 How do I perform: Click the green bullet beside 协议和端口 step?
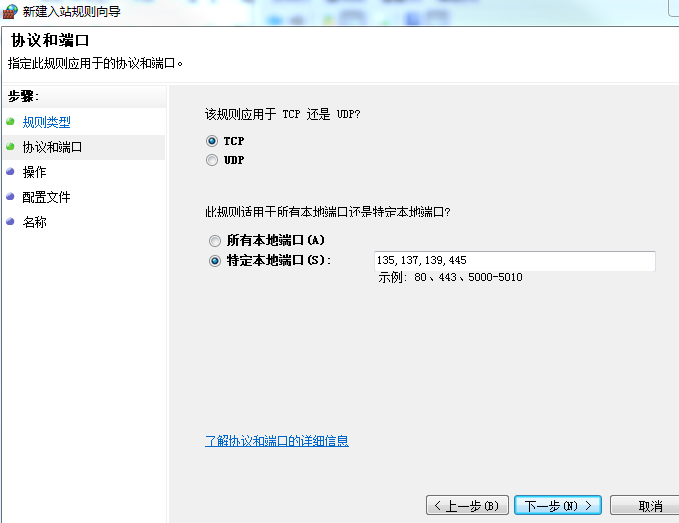10,147
